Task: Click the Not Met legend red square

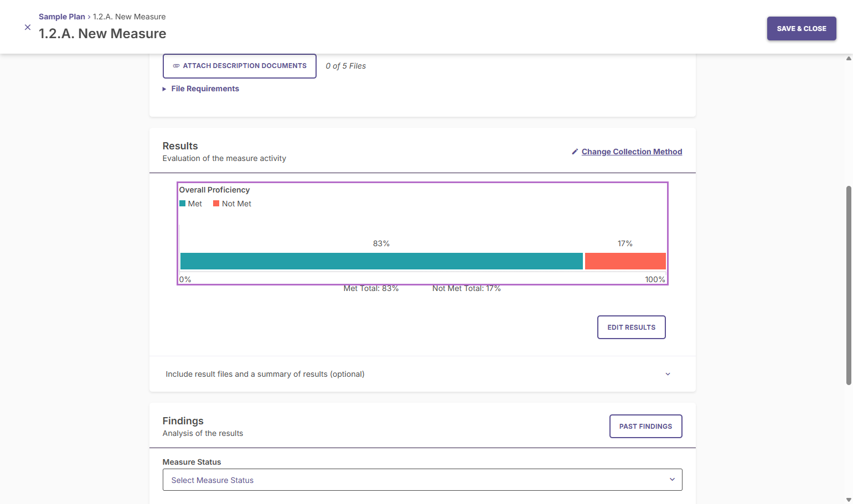Action: tap(216, 204)
